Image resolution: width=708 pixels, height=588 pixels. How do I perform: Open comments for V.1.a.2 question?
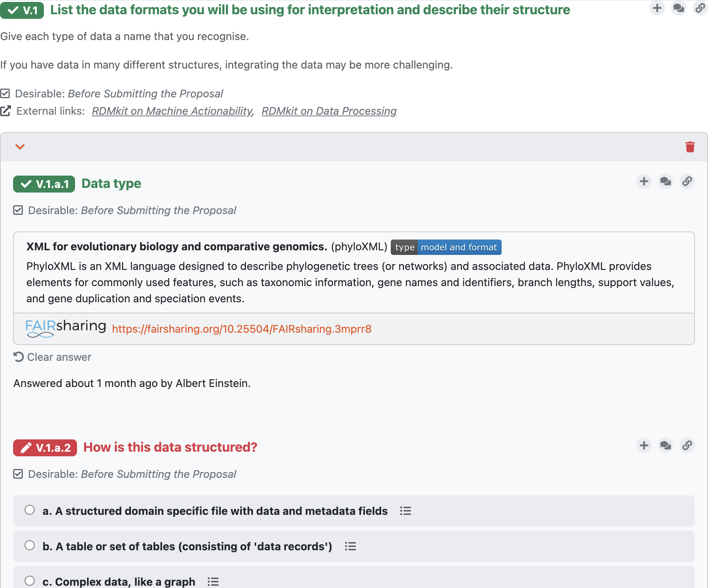[x=666, y=446]
